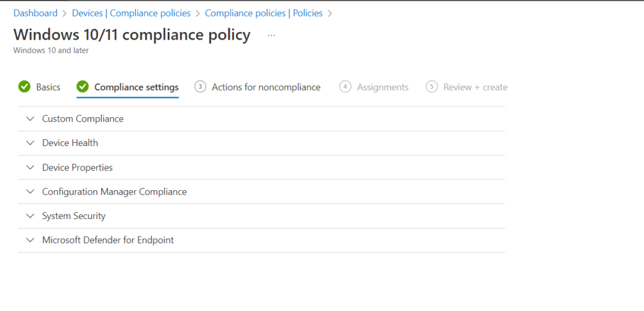Expand the System Security chevron

(30, 216)
